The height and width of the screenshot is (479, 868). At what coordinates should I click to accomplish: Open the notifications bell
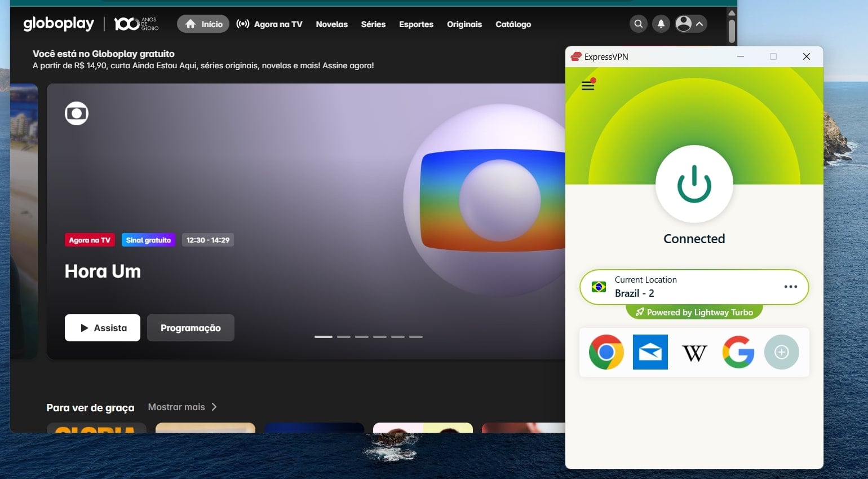pyautogui.click(x=661, y=24)
